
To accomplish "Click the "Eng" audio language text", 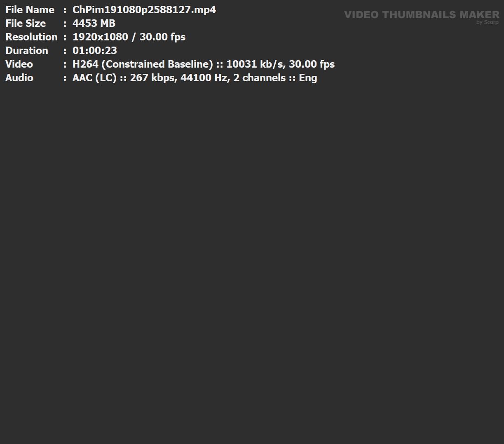I will [308, 78].
